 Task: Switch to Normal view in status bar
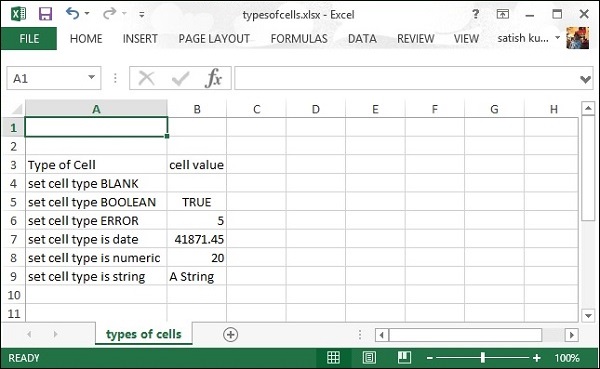pos(333,358)
